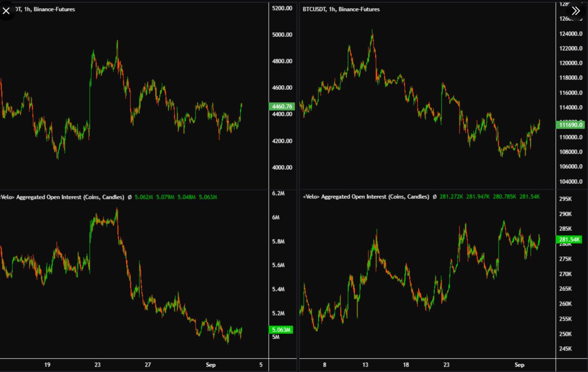
Task: Click the 13 date on the BTC time axis
Action: click(x=365, y=365)
